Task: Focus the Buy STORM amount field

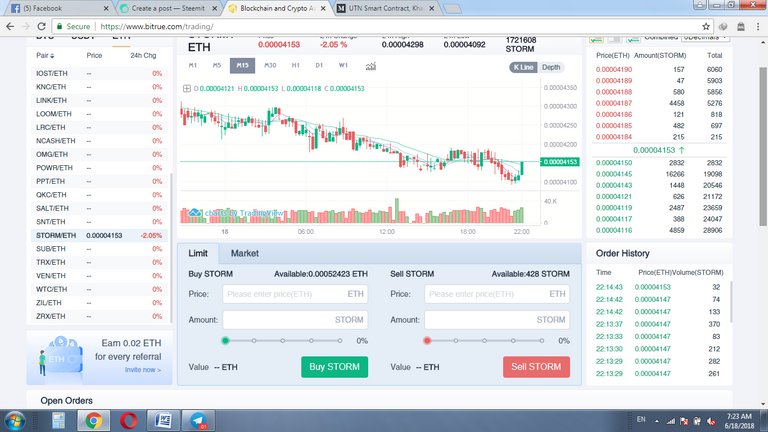Action: [x=295, y=320]
